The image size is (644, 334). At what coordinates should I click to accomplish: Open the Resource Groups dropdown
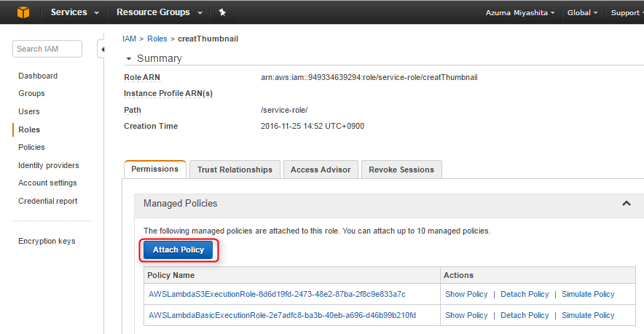pyautogui.click(x=160, y=12)
